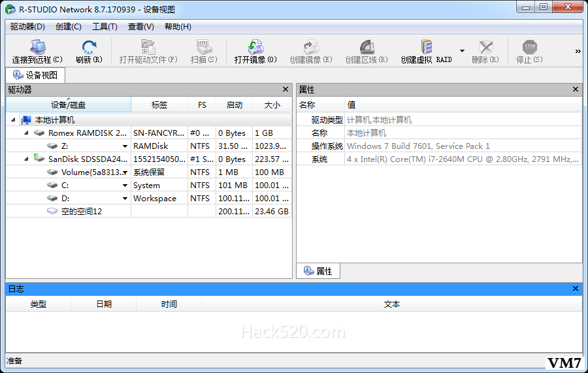Click the Create Region (创建区域) toolbar icon
The image size is (588, 373).
[x=367, y=47]
